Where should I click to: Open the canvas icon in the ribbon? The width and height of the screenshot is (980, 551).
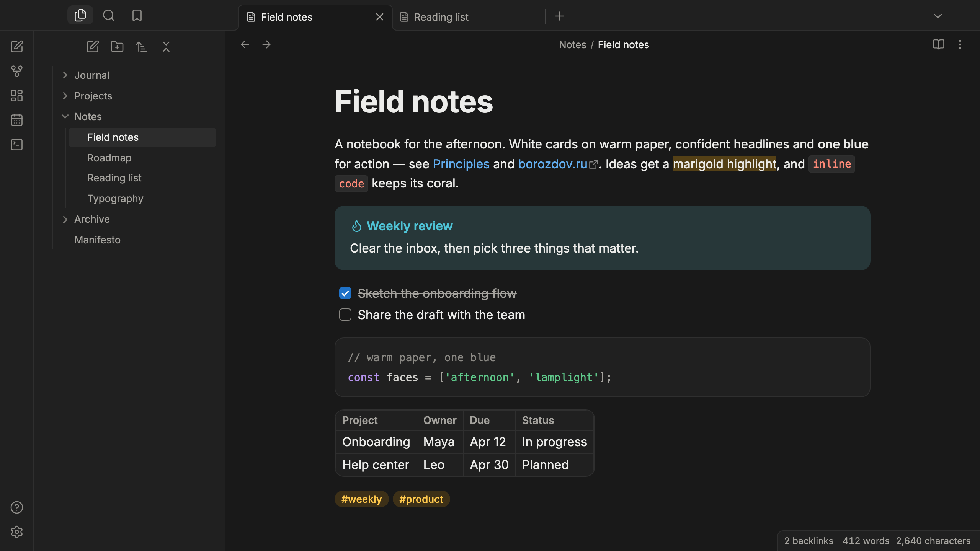click(x=17, y=95)
